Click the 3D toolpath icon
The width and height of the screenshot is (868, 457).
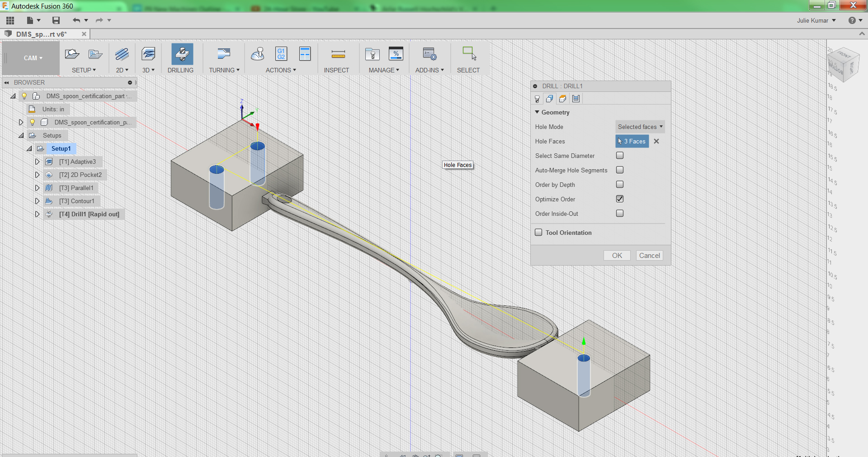coord(148,54)
